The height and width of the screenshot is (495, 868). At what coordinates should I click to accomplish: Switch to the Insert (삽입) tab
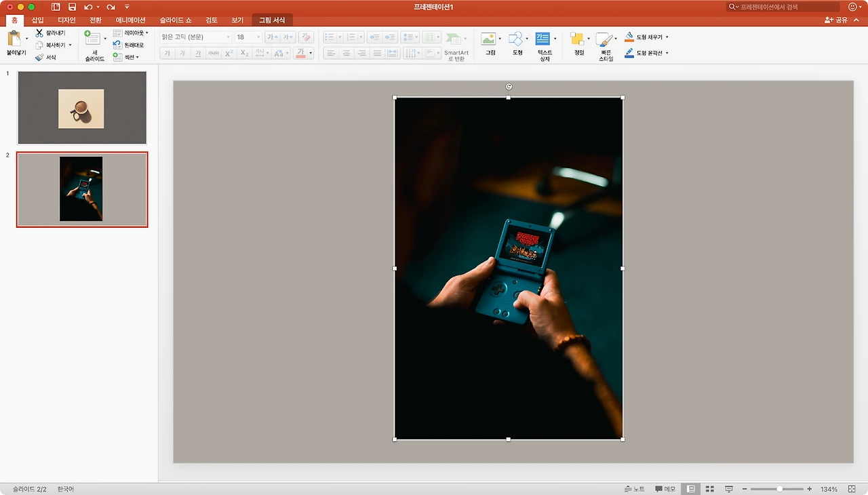[x=37, y=20]
